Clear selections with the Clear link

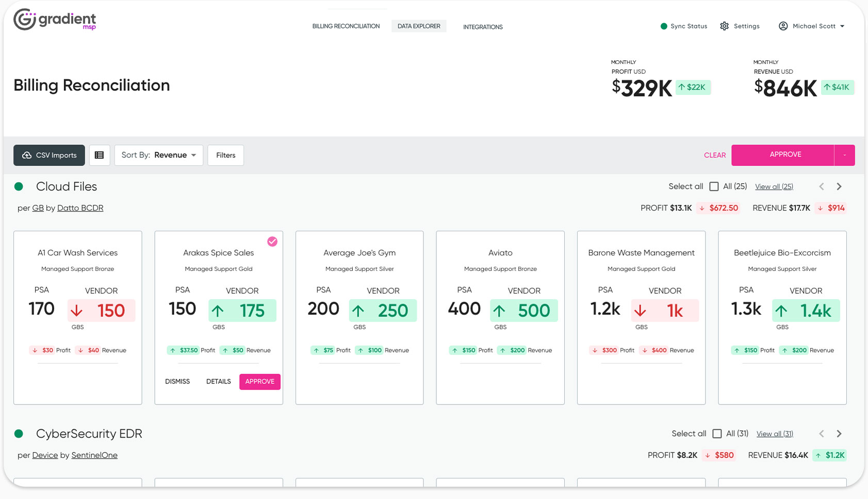(715, 155)
